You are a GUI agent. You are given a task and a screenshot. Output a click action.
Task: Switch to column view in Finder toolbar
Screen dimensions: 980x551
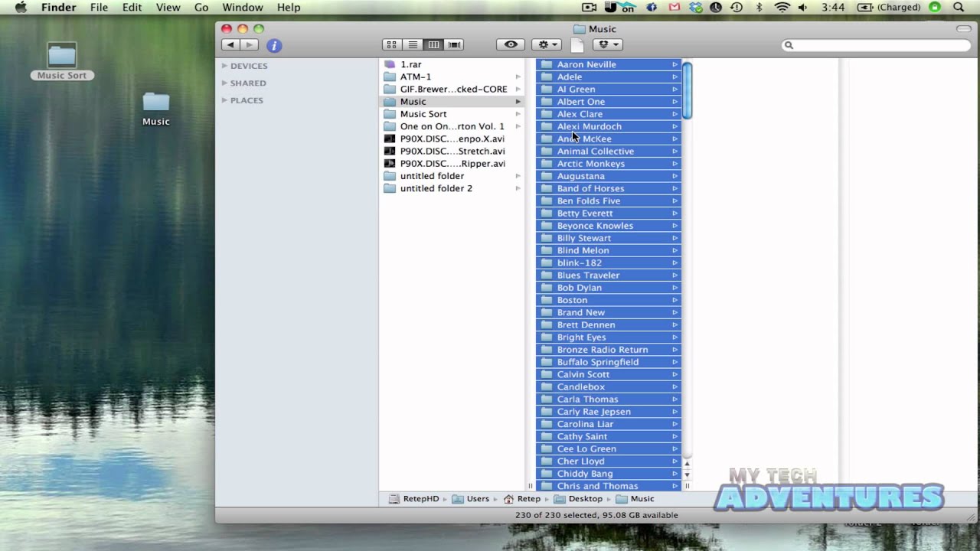pyautogui.click(x=433, y=45)
